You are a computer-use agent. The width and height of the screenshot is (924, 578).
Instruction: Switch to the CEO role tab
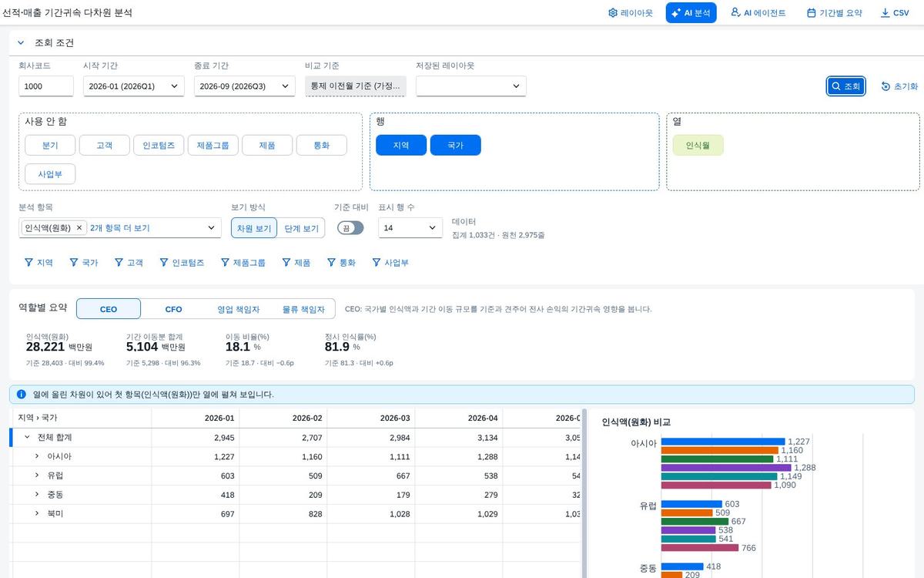109,309
